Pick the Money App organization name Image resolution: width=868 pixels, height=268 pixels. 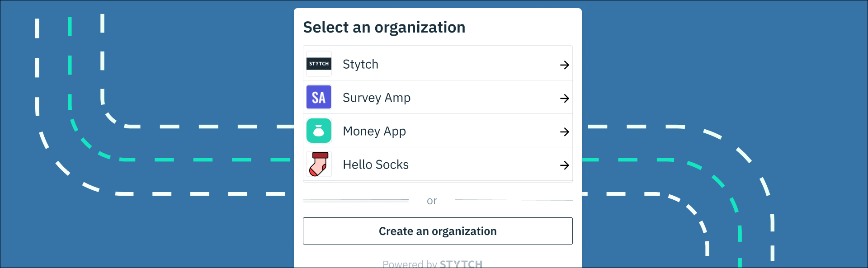click(374, 132)
